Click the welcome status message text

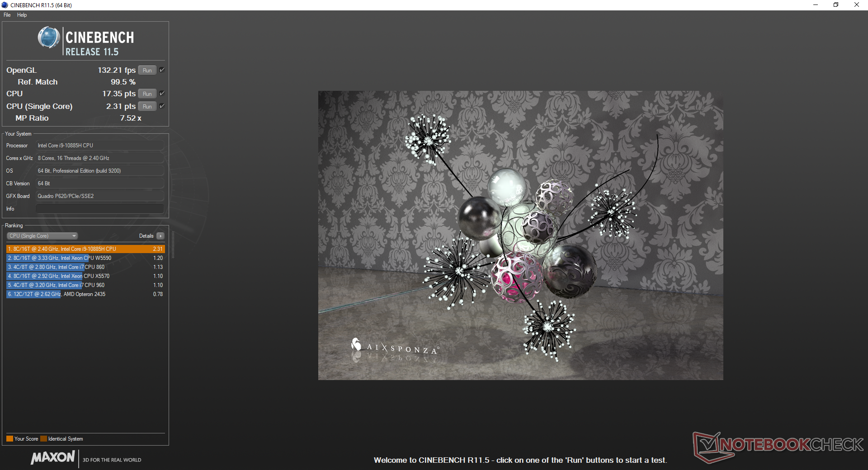[x=520, y=460]
